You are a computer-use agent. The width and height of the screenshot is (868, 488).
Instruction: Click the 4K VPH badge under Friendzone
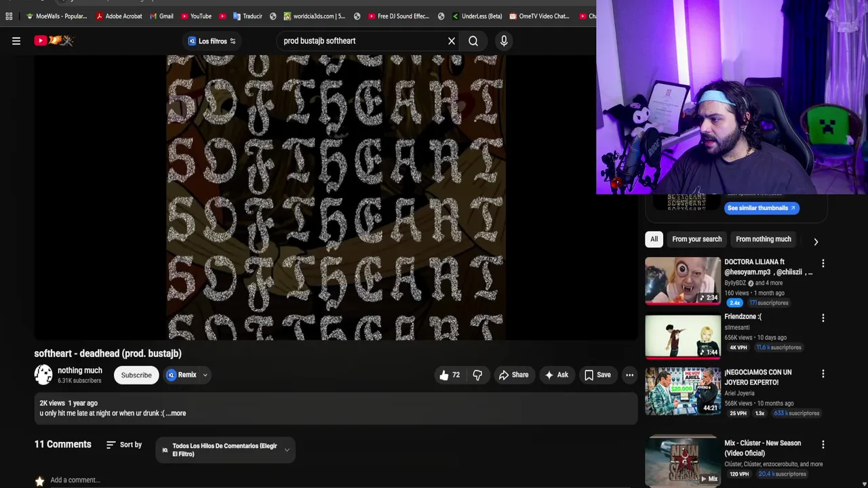738,347
